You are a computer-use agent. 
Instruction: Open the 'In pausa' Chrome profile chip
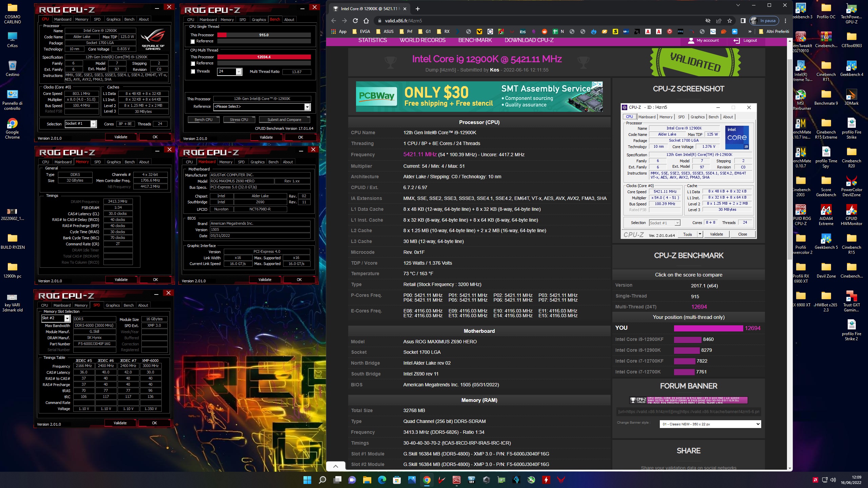[764, 21]
